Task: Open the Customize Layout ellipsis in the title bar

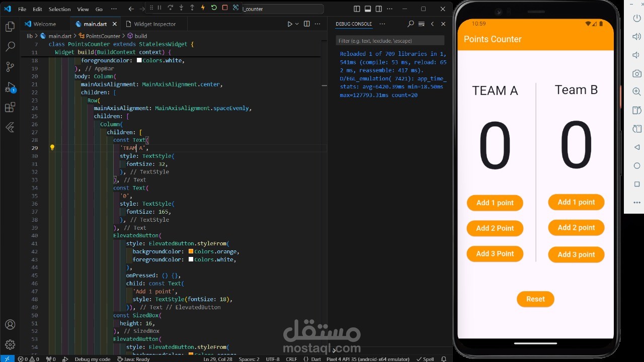Action: click(390, 9)
